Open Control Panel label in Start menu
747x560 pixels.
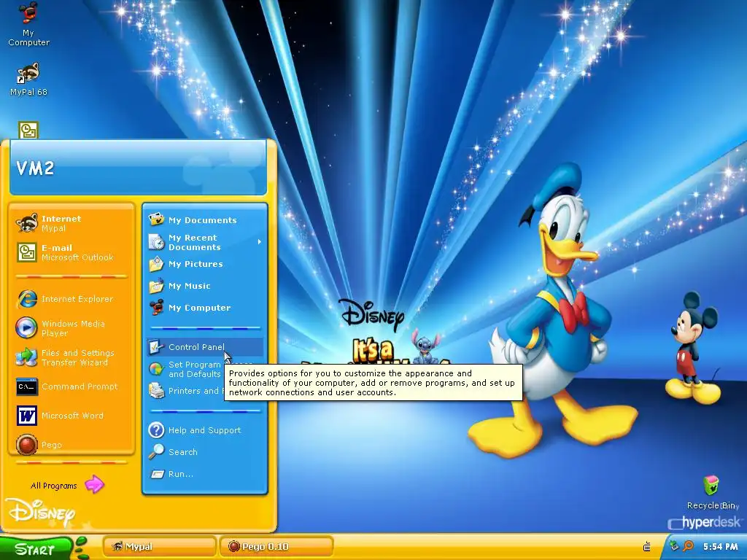click(x=196, y=347)
